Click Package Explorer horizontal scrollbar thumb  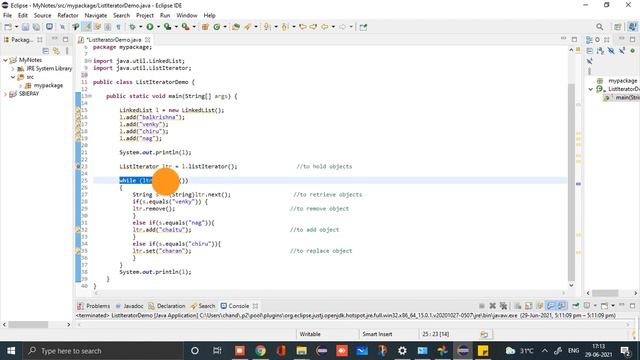click(x=28, y=324)
